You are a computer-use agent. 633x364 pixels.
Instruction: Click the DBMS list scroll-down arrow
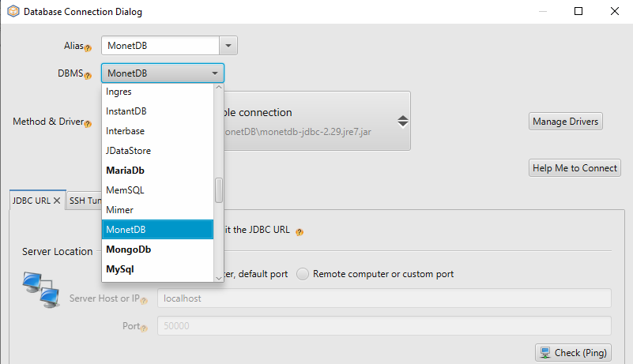click(x=219, y=278)
